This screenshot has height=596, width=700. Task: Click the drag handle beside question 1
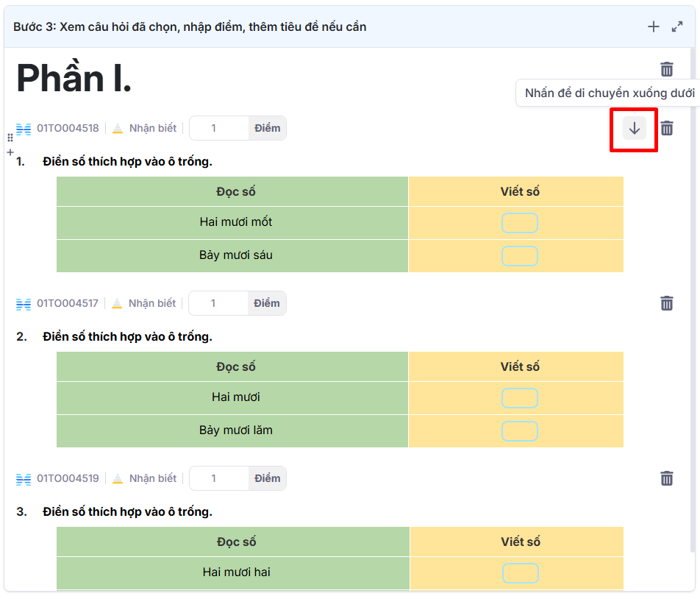10,138
